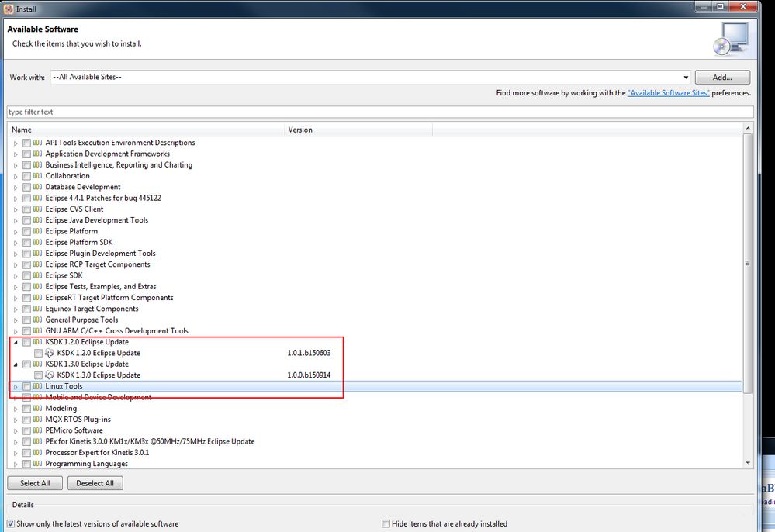Click the category icon beside Eclipse SDK

37,275
